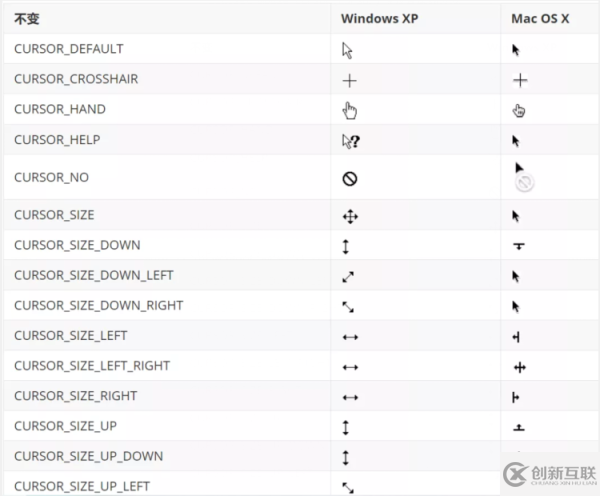
Task: Click the Windows XP four-way size cursor icon
Action: point(350,217)
